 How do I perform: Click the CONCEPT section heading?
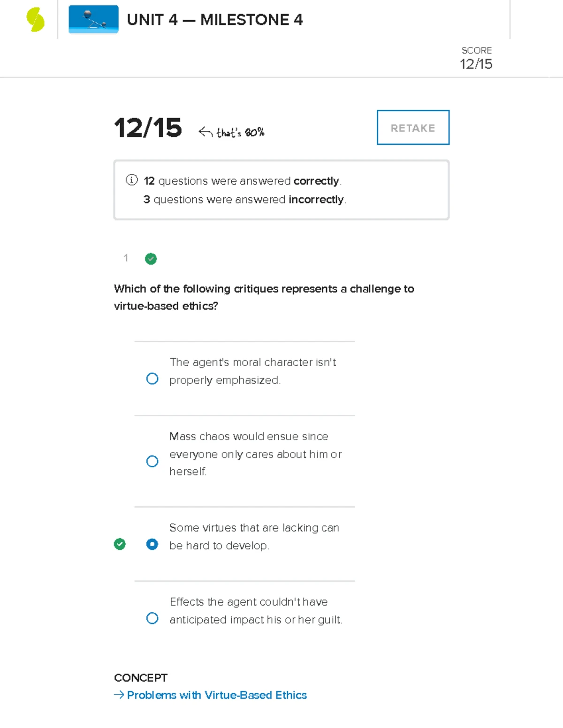point(140,677)
